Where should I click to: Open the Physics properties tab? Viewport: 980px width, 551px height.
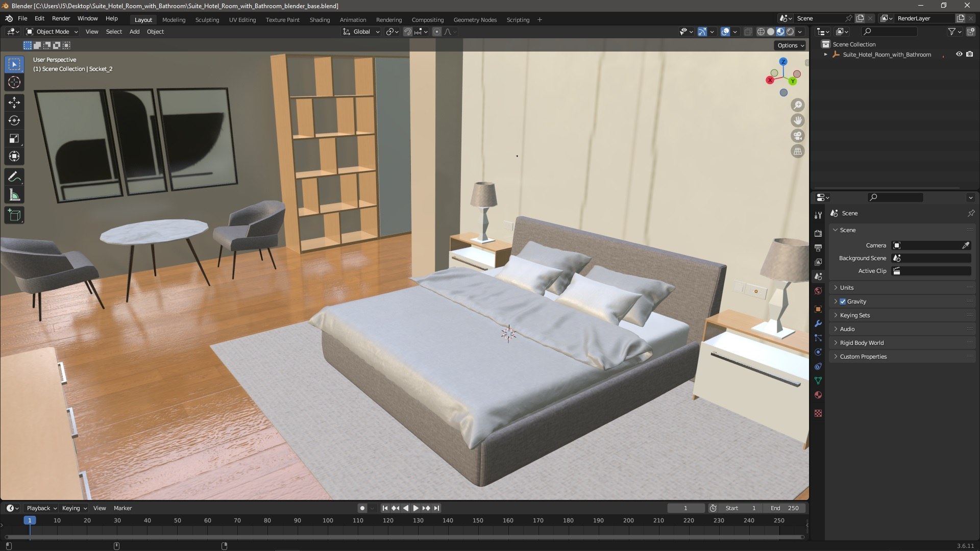tap(818, 352)
